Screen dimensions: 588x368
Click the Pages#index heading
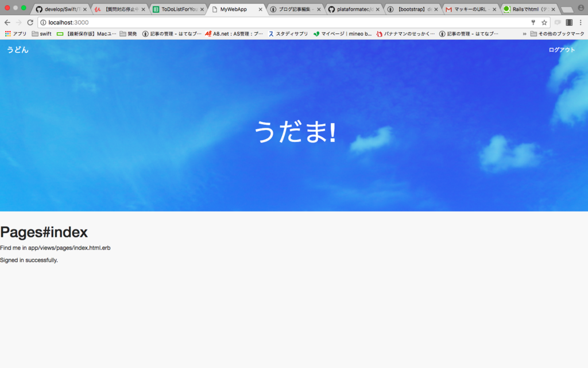tap(44, 232)
